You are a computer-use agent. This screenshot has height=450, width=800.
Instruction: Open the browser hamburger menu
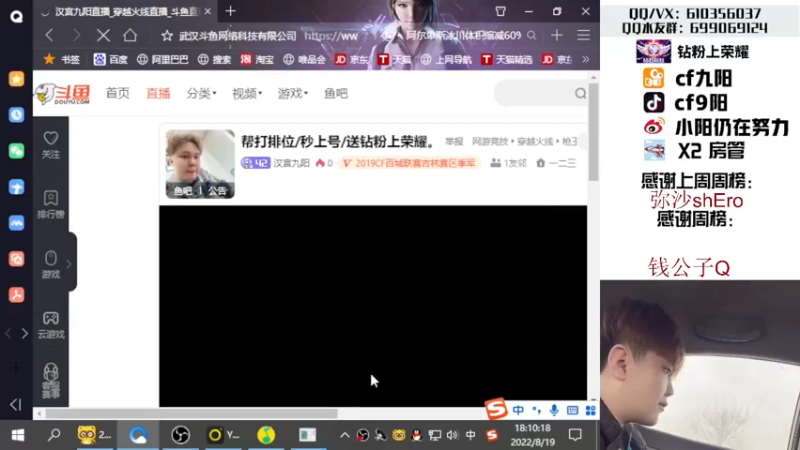click(583, 35)
